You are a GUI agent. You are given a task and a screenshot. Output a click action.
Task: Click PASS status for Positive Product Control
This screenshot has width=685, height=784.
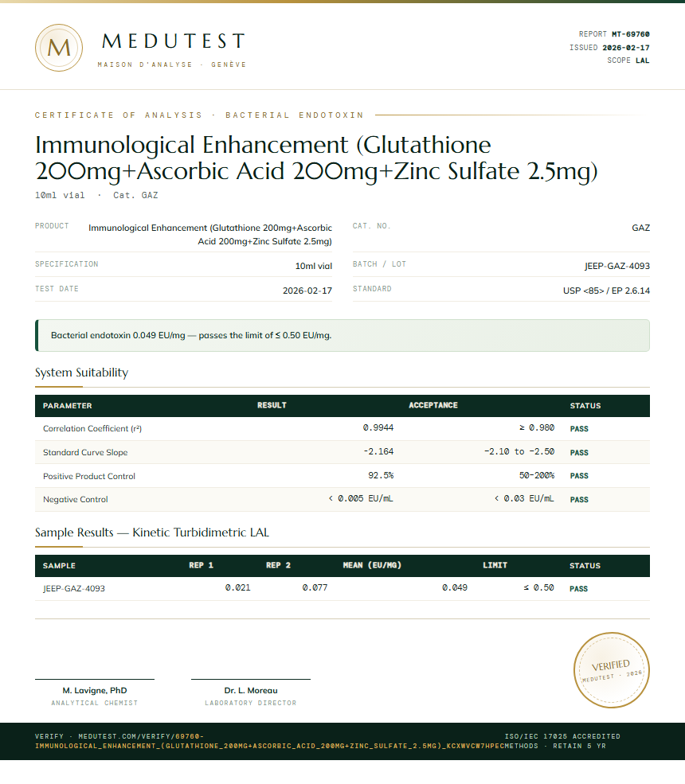point(579,475)
